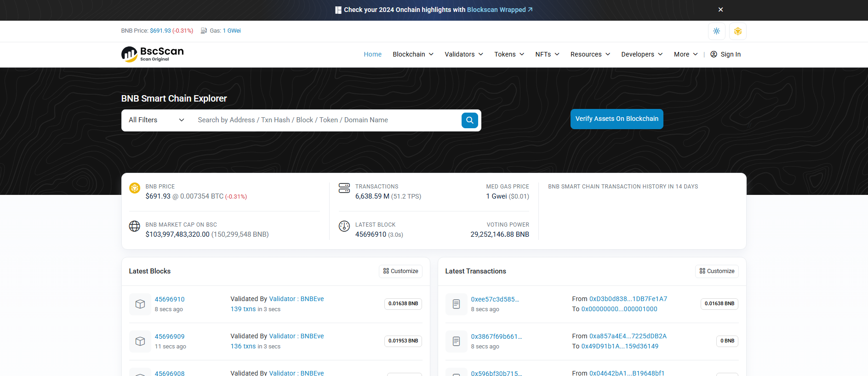Expand the Tokens menu

509,54
